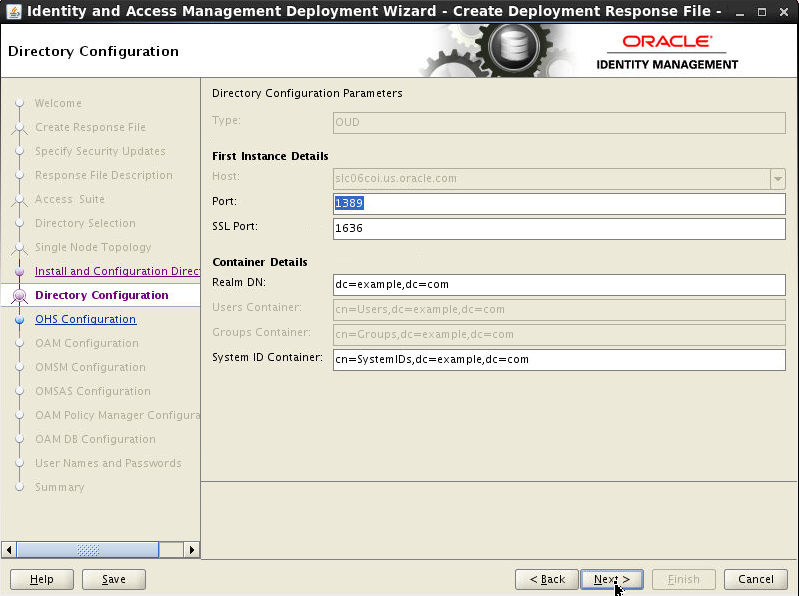This screenshot has width=799, height=596.
Task: Minimize the wizard window
Action: pos(740,12)
